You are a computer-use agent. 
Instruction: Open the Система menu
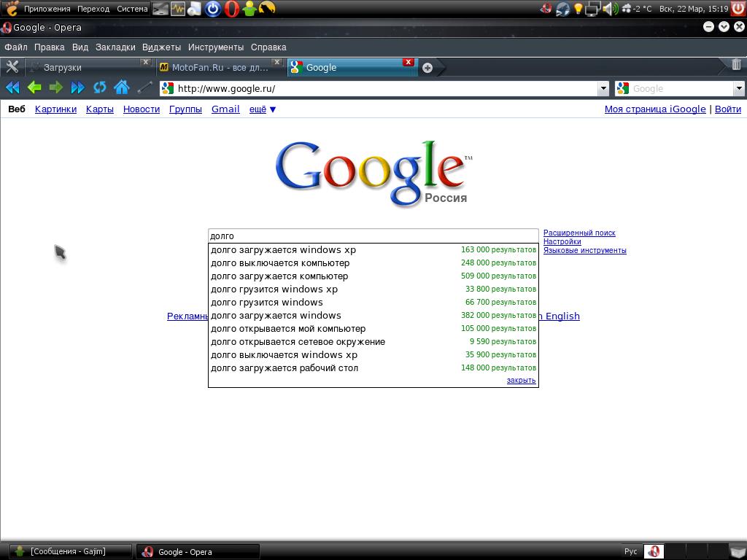(x=133, y=9)
